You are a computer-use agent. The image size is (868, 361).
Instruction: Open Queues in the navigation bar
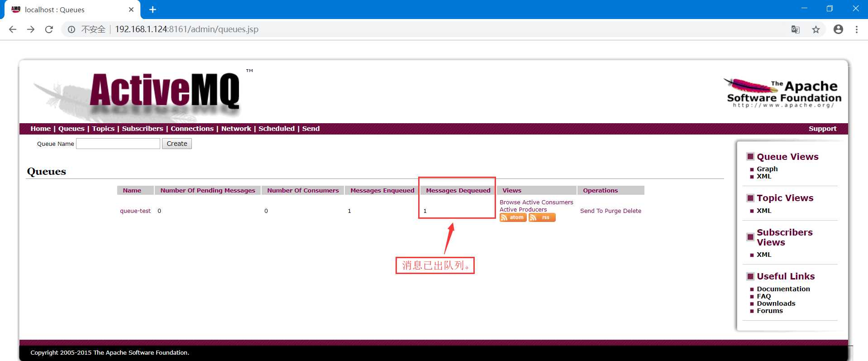71,129
